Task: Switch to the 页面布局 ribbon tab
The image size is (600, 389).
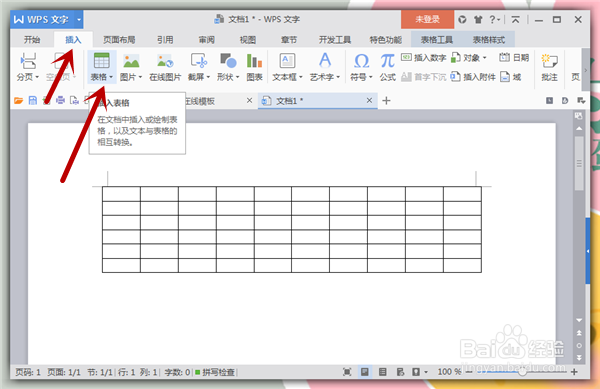Action: (119, 40)
